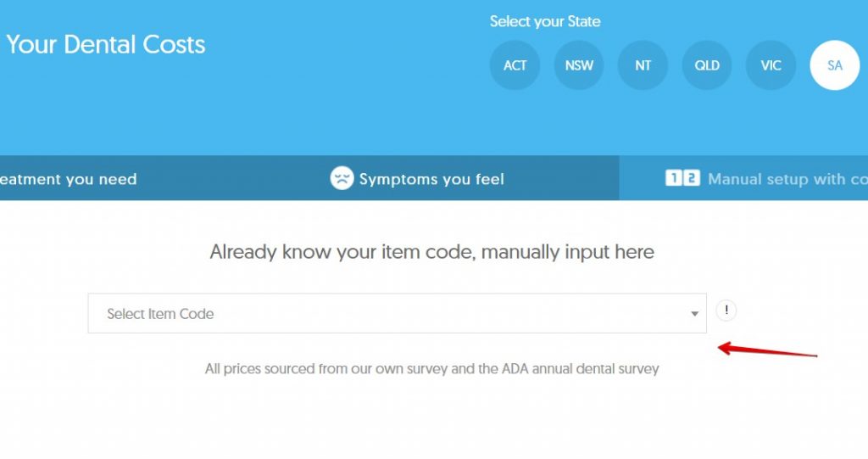This screenshot has height=459, width=868.
Task: Open the Select Item Code dropdown
Action: pyautogui.click(x=397, y=314)
